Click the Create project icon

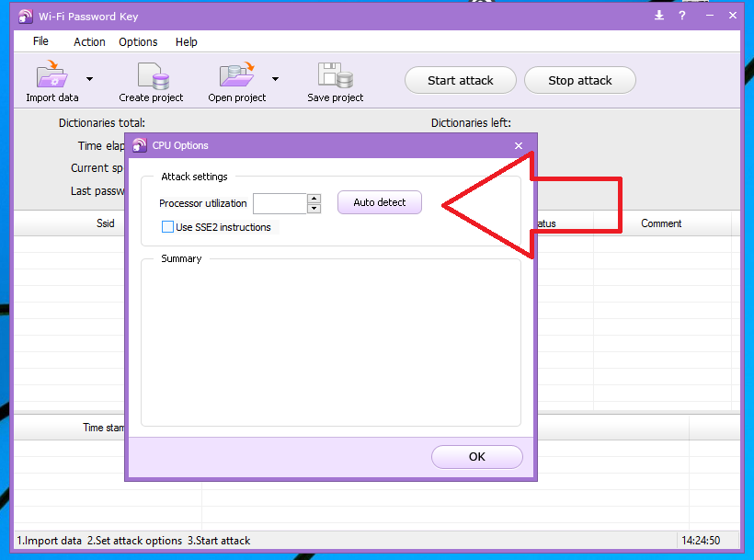(x=153, y=76)
